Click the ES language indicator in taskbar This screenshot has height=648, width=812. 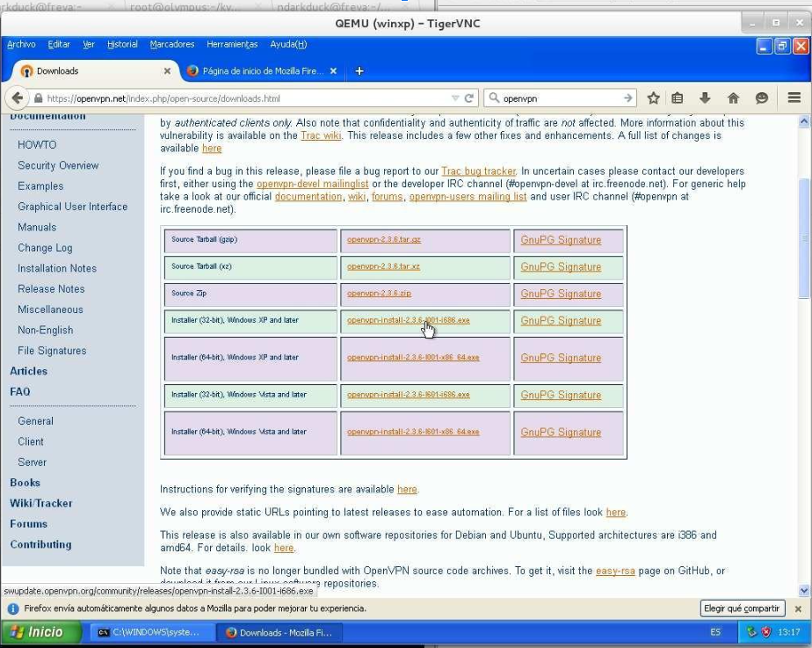click(x=715, y=632)
